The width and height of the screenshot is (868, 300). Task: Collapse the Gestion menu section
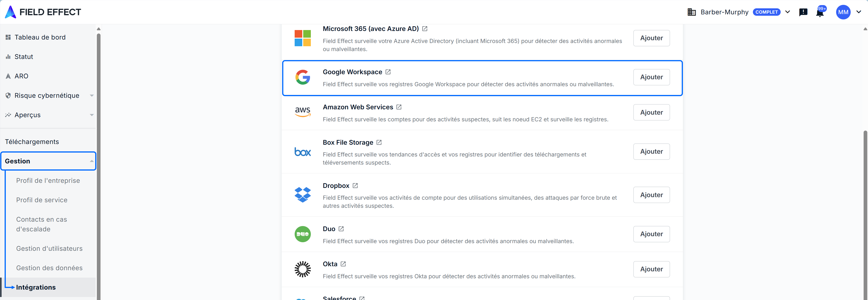click(x=91, y=161)
